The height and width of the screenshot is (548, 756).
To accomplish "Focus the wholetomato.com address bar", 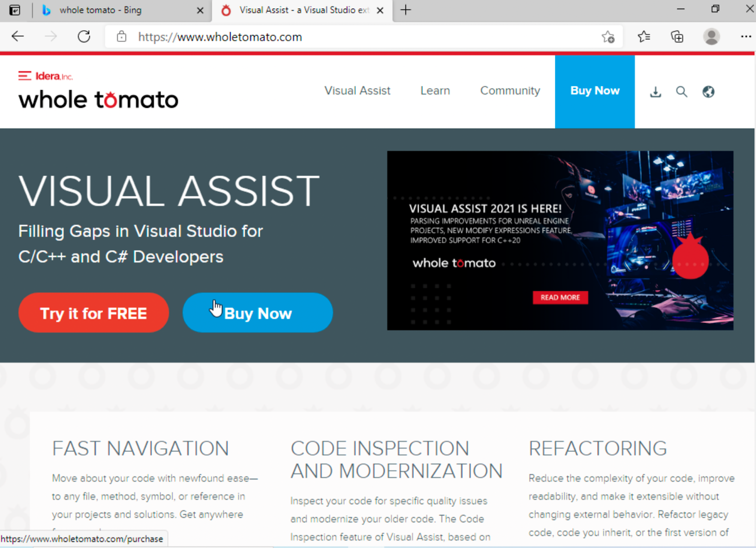I will 364,37.
